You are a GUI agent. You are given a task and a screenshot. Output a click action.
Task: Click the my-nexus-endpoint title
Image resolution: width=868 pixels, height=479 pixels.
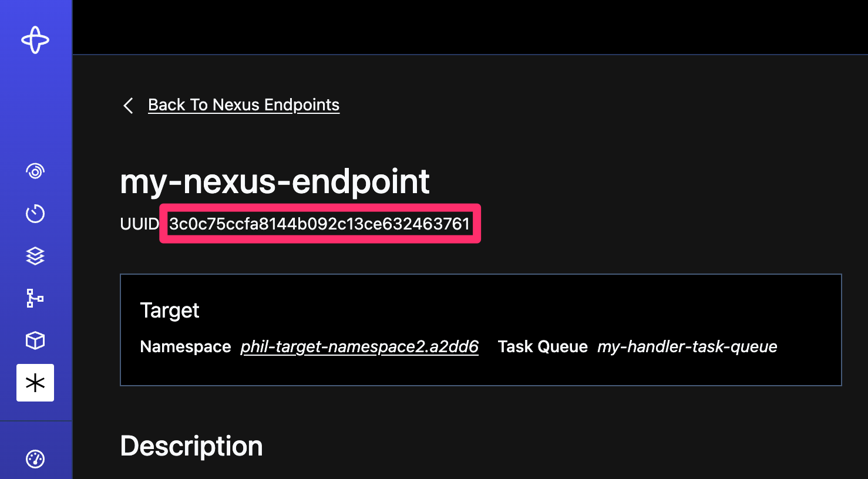pos(274,182)
